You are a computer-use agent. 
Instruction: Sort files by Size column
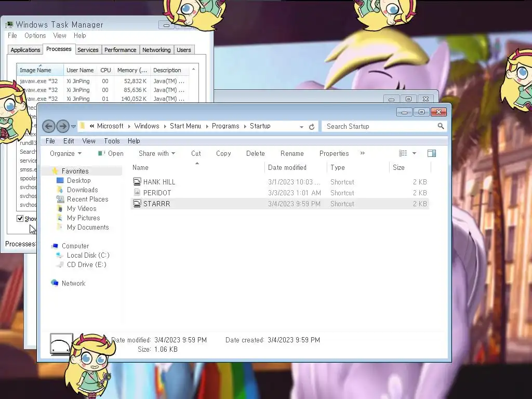(410, 168)
